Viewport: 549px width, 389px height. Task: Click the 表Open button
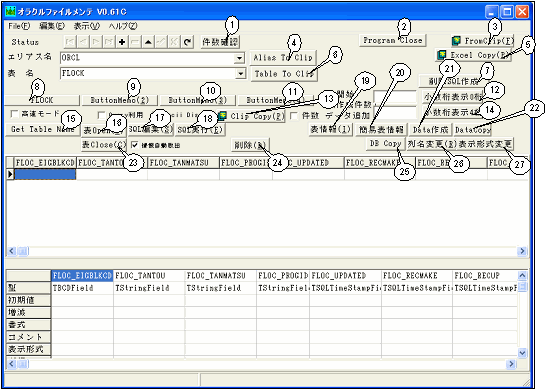104,130
